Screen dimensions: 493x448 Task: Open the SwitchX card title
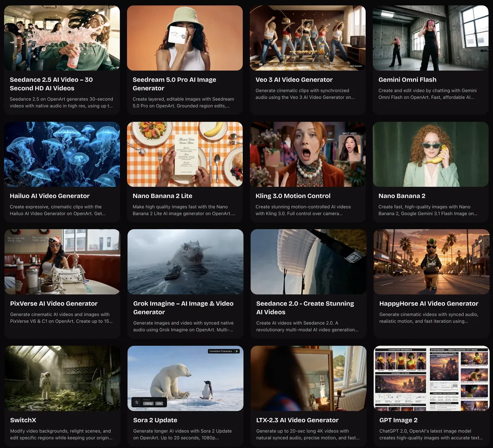point(23,420)
